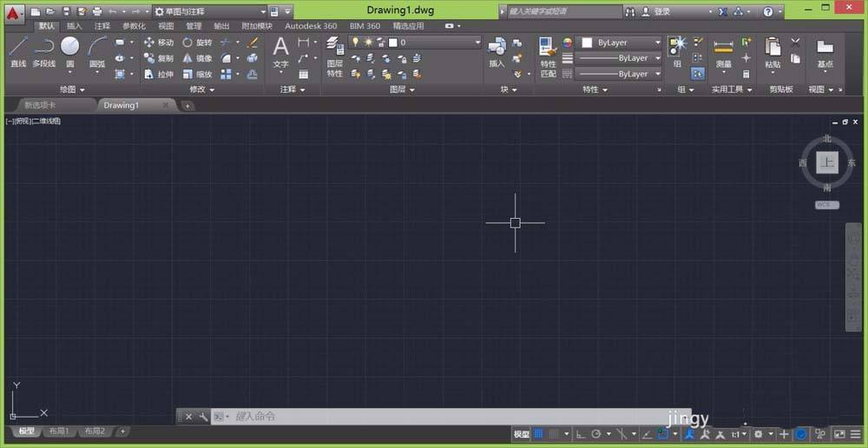Open the 图层特性 layer properties icon
868x448 pixels.
click(334, 57)
